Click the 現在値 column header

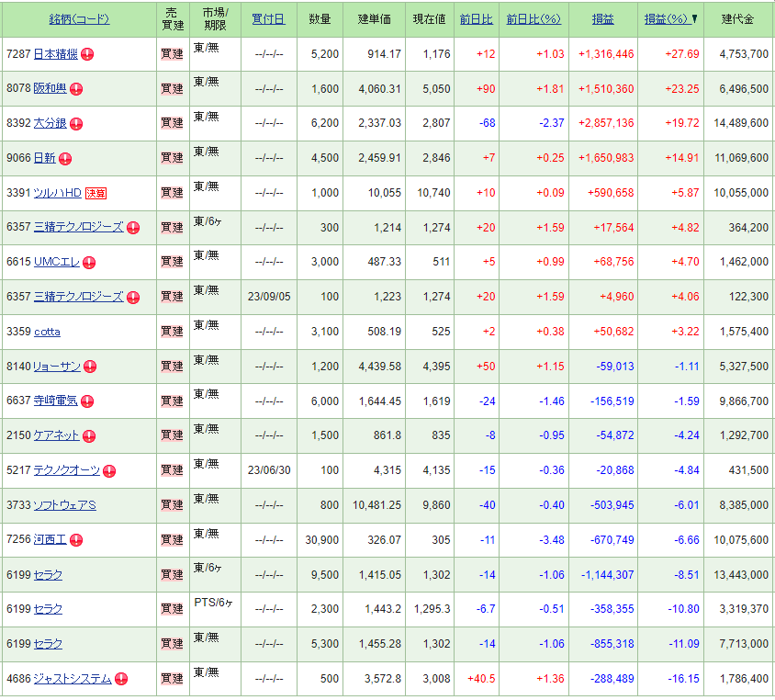(x=429, y=19)
